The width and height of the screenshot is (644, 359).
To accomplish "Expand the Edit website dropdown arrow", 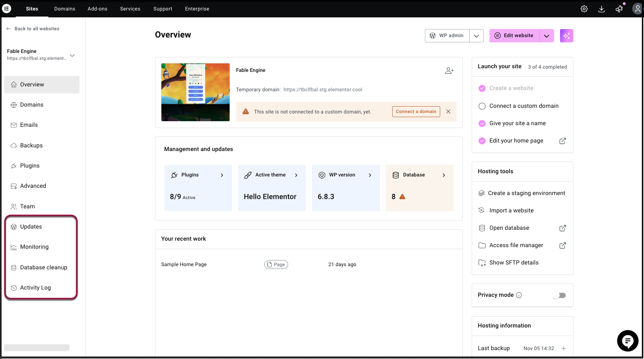I will [546, 36].
